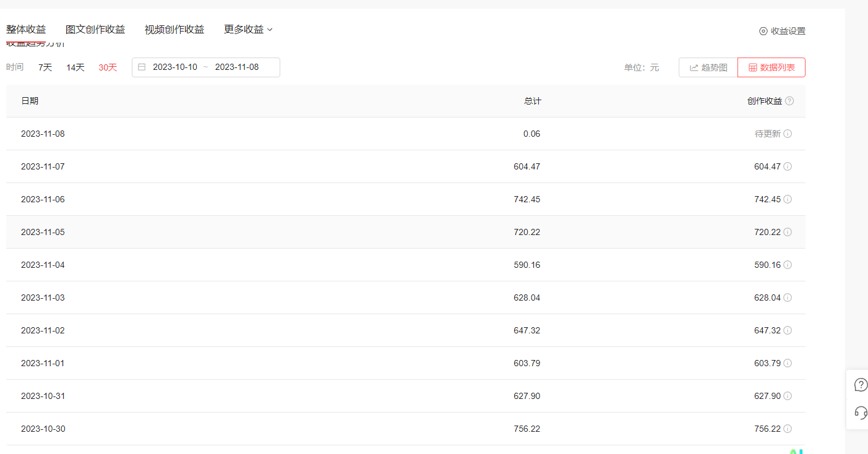
Task: Click the 待更新 status text
Action: pyautogui.click(x=768, y=134)
